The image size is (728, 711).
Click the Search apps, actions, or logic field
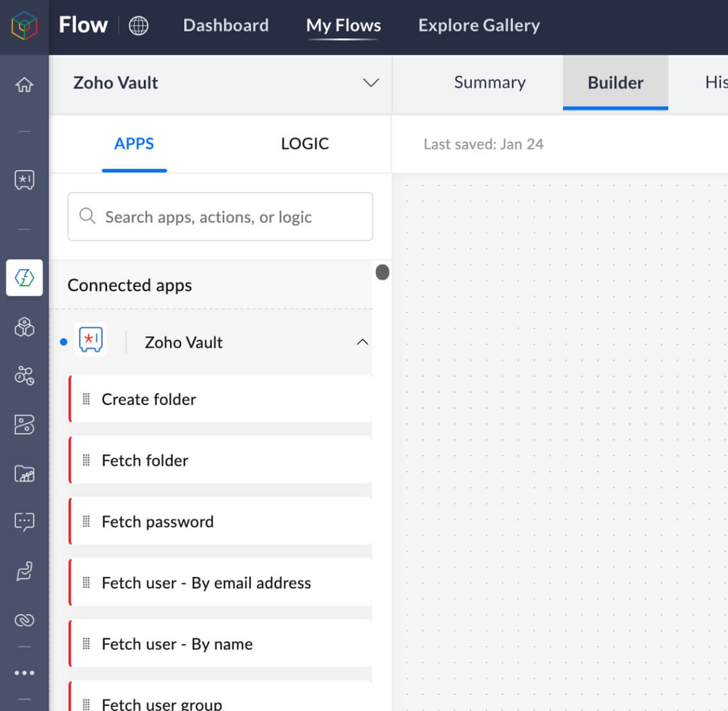coord(220,217)
